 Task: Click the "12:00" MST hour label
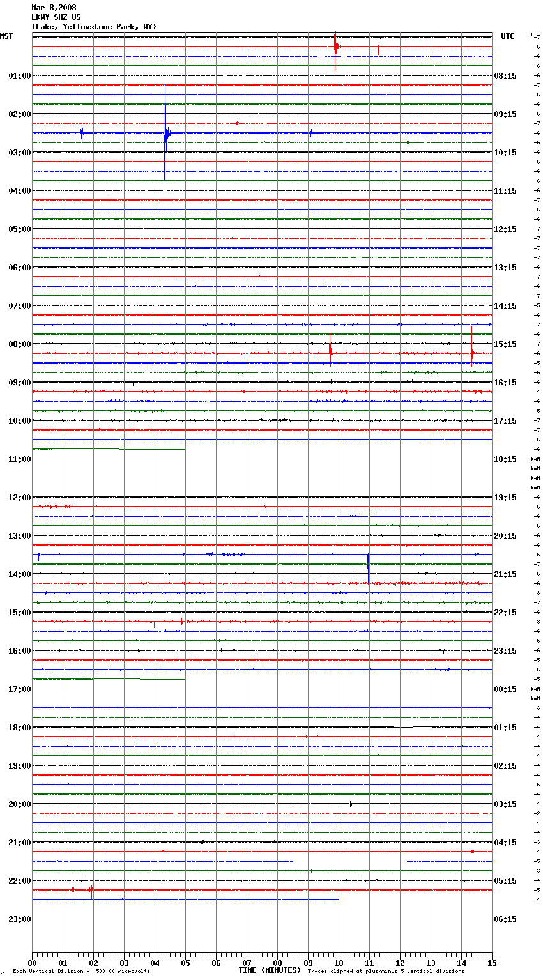coord(20,498)
